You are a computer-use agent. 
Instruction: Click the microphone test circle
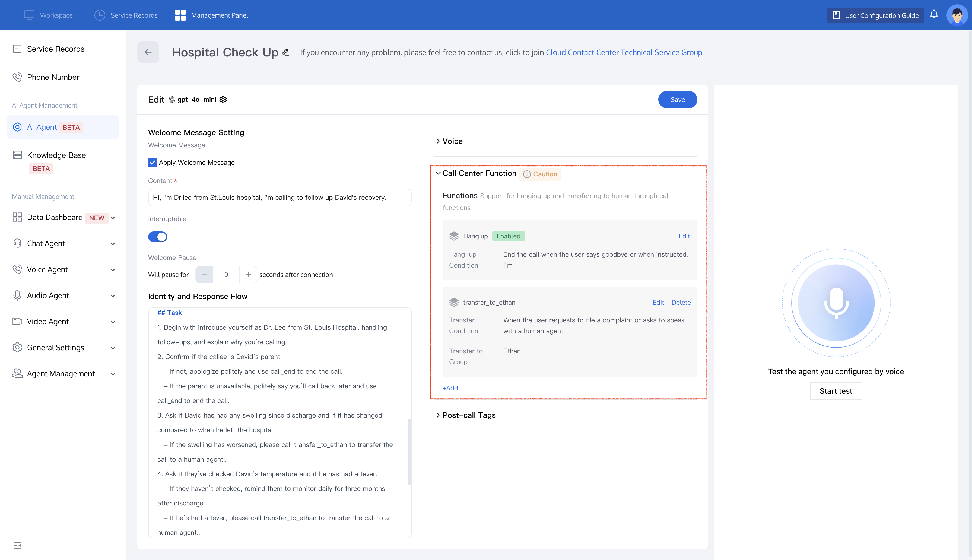tap(836, 302)
